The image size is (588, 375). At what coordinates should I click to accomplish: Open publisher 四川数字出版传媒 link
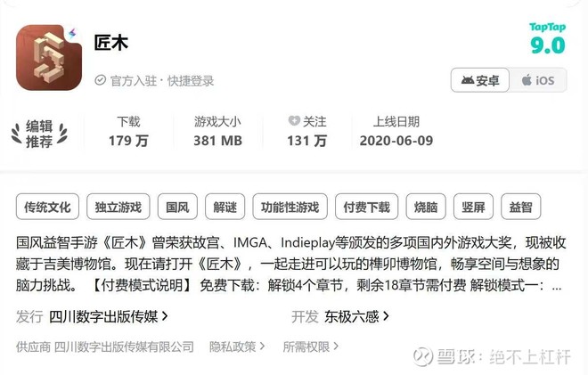pyautogui.click(x=103, y=317)
